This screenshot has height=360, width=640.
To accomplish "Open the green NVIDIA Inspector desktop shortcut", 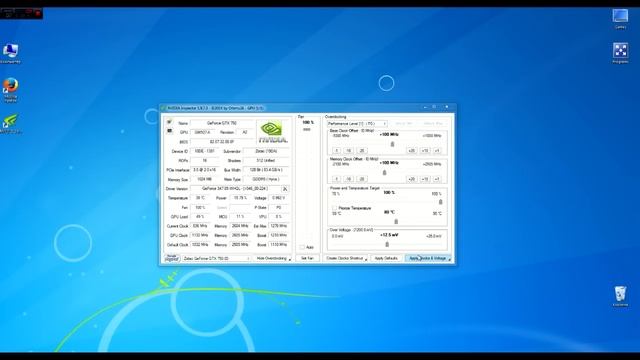I will pyautogui.click(x=10, y=124).
